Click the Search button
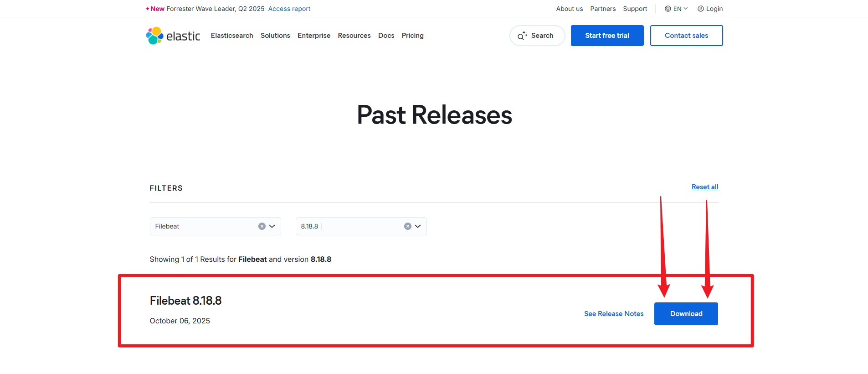Viewport: 868px width, 374px height. (537, 36)
